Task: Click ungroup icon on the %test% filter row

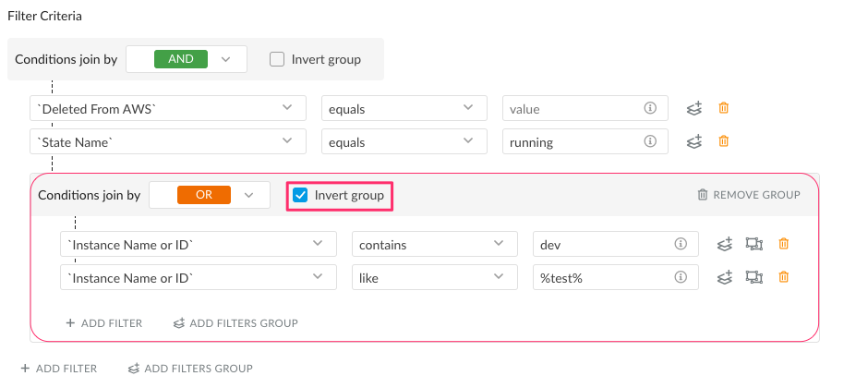Action: (754, 277)
